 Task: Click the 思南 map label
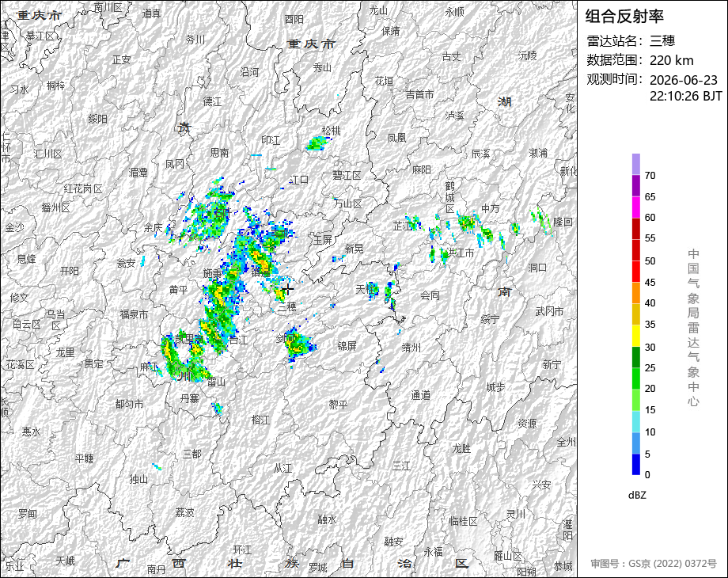220,152
